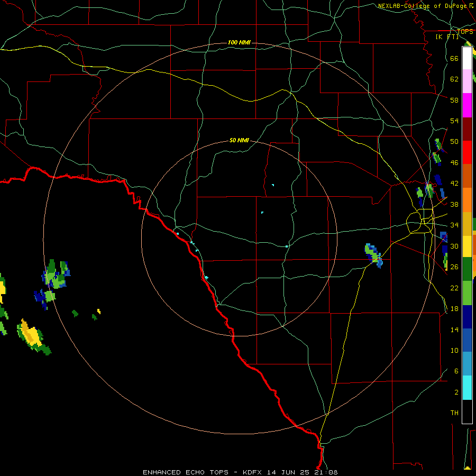Click the 54 value on the legend scale
Image resolution: width=476 pixels, height=476 pixels.
[454, 121]
